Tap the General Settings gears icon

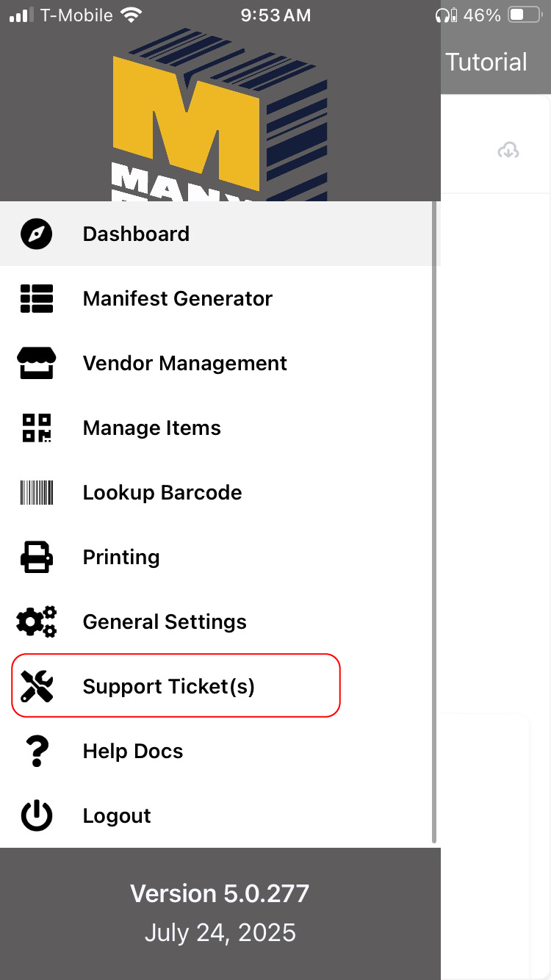(x=37, y=622)
